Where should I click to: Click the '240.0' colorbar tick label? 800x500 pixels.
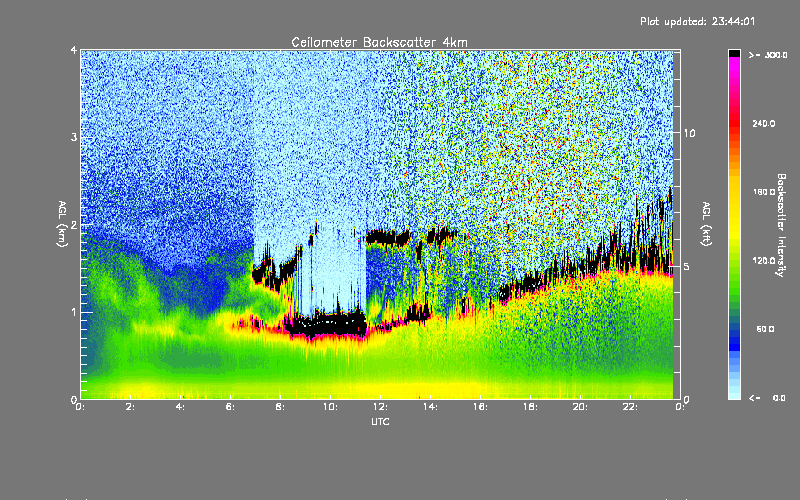coord(764,123)
